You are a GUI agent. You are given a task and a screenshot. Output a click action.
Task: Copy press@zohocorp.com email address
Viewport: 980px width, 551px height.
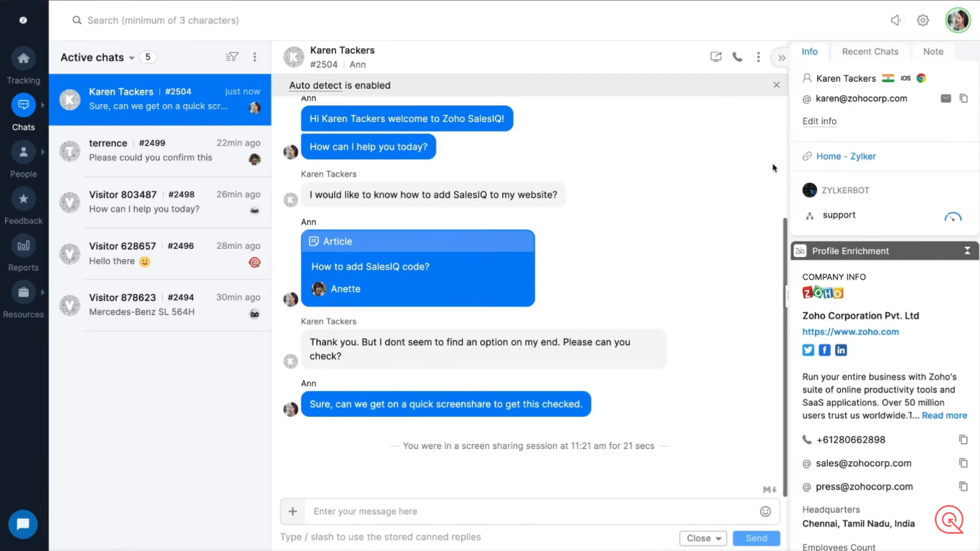click(x=963, y=486)
